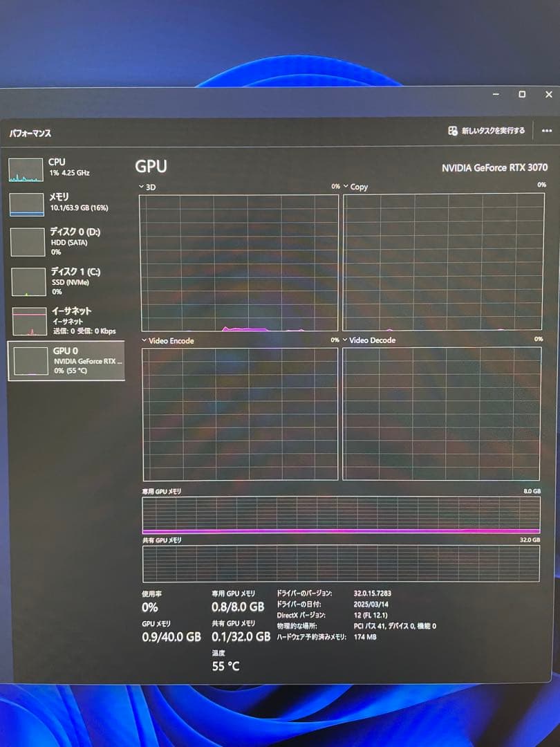Image resolution: width=560 pixels, height=747 pixels.
Task: Select the ディスク 1 (C:) SSD tile
Action: pyautogui.click(x=62, y=281)
